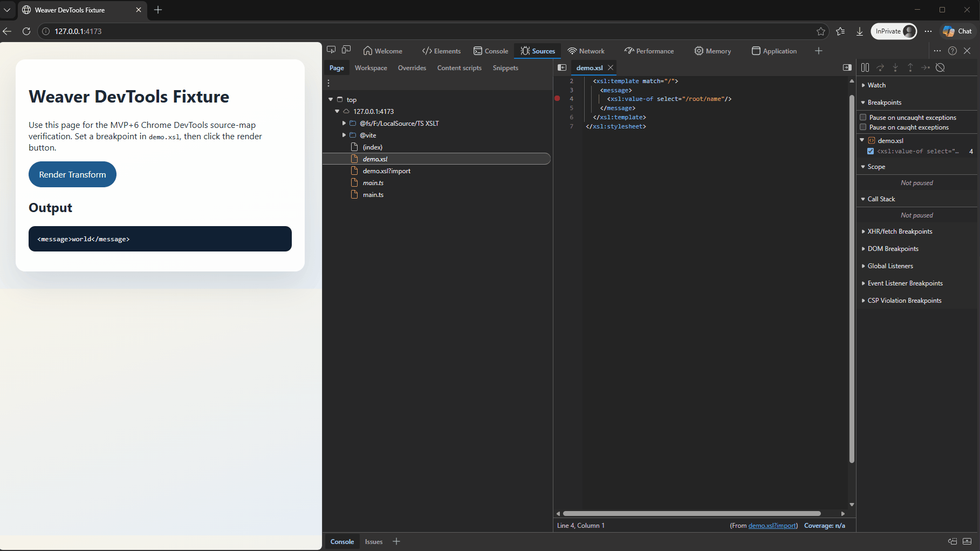Click the Step into function icon
This screenshot has height=551, width=980.
895,67
